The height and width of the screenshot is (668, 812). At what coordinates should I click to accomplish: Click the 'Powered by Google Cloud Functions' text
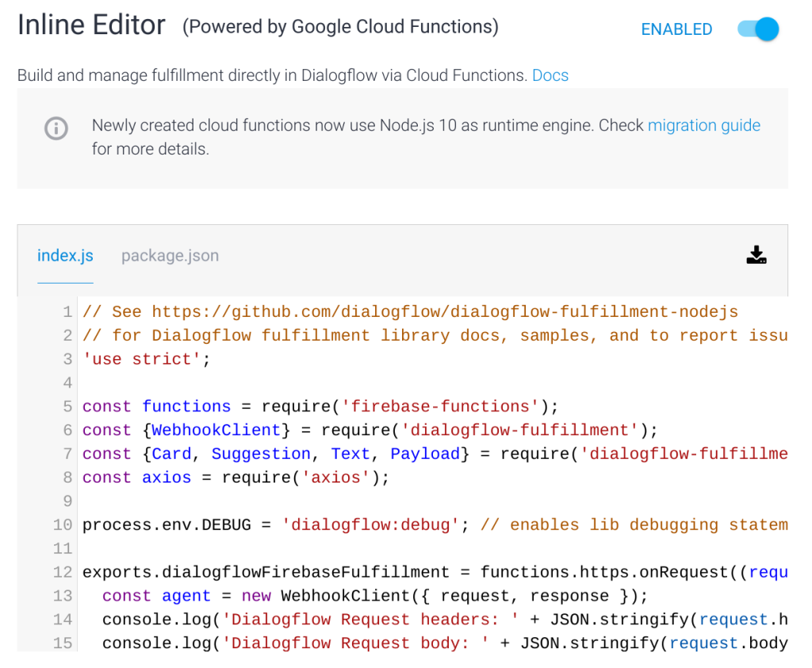pos(340,26)
